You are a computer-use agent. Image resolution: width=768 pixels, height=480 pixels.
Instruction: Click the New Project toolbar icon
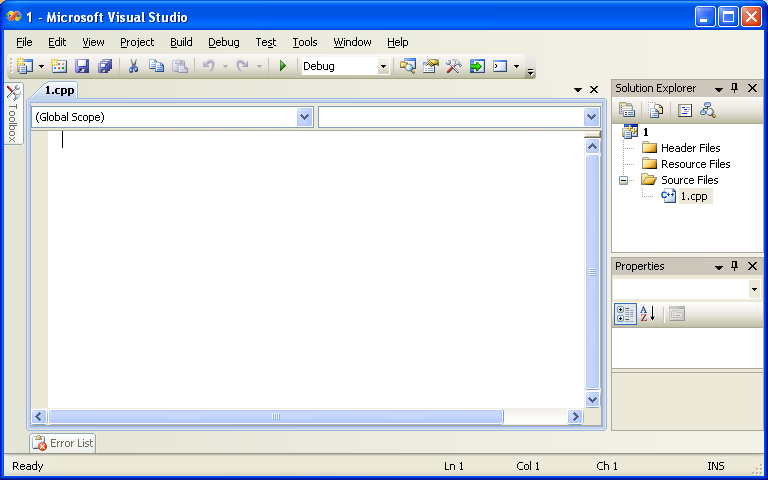click(25, 66)
